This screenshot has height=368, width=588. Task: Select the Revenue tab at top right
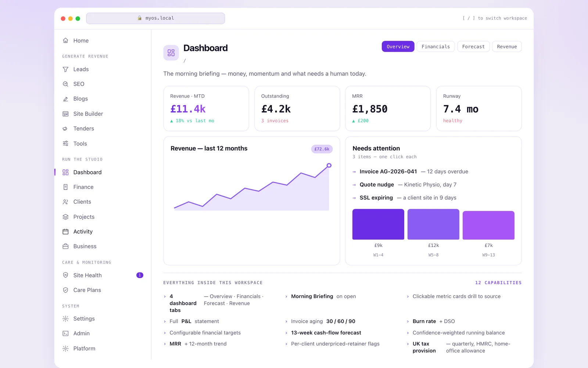point(507,46)
